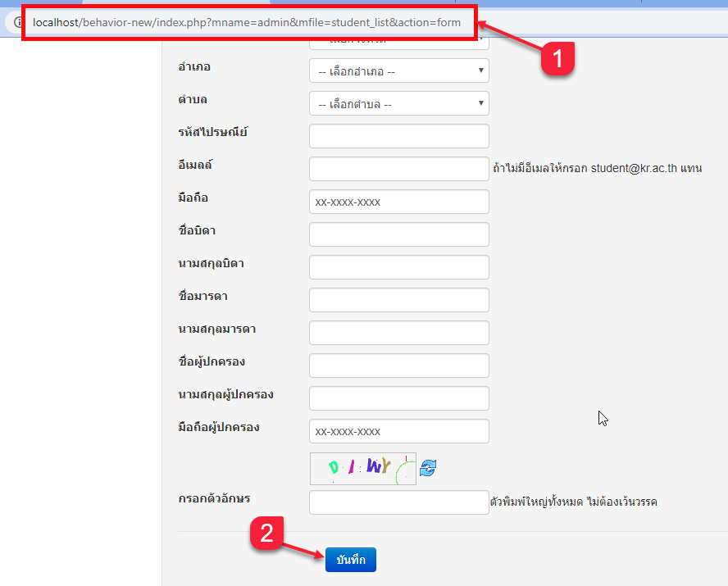Click the มือถือ mobile number field
The height and width of the screenshot is (586, 728).
pyautogui.click(x=398, y=202)
